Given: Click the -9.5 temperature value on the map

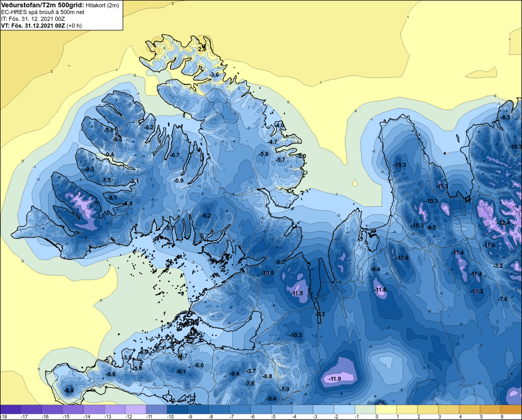Looking at the screenshot, I should point(431,227).
